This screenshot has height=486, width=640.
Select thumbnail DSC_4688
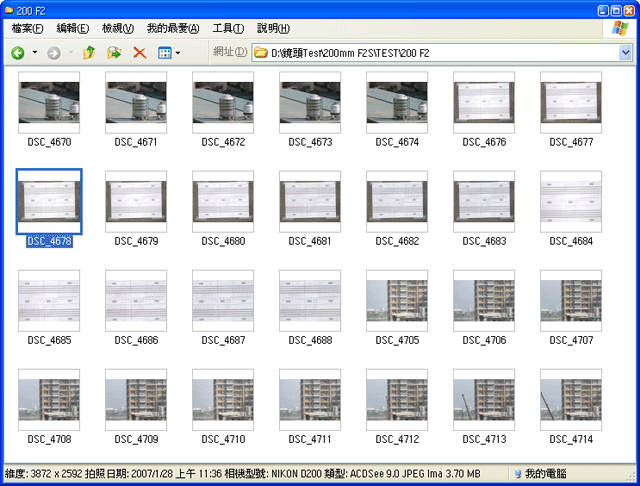pos(310,301)
